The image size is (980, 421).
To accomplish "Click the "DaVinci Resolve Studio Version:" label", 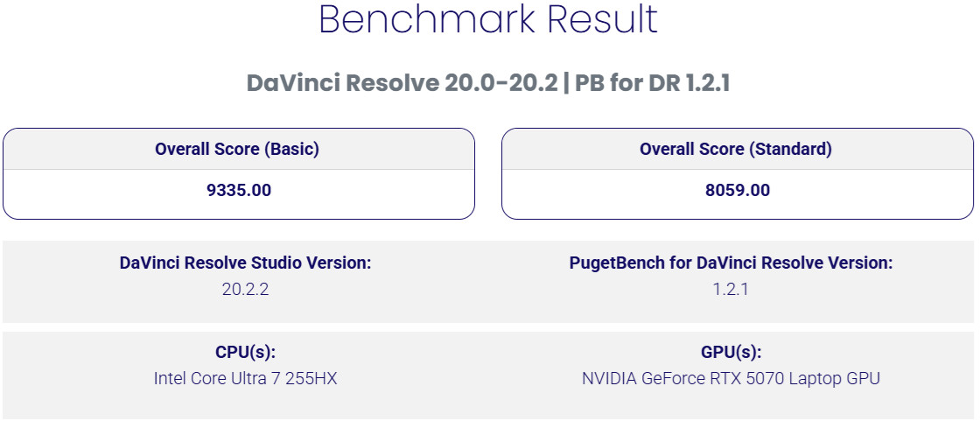I will (245, 263).
